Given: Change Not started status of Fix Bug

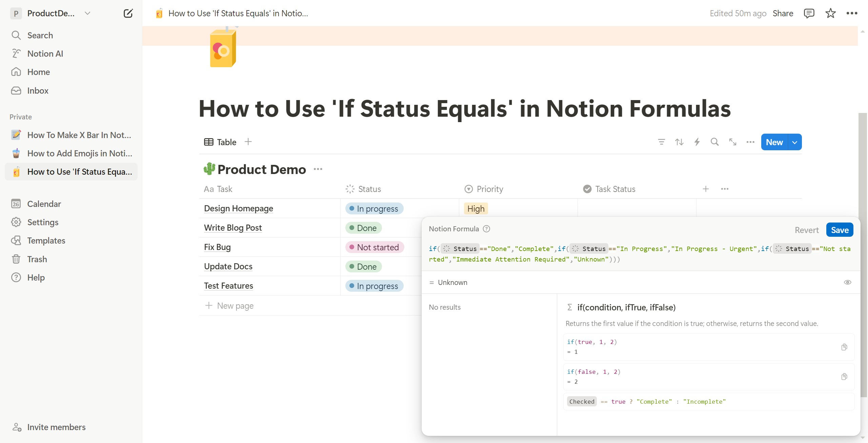Looking at the screenshot, I should (x=375, y=247).
